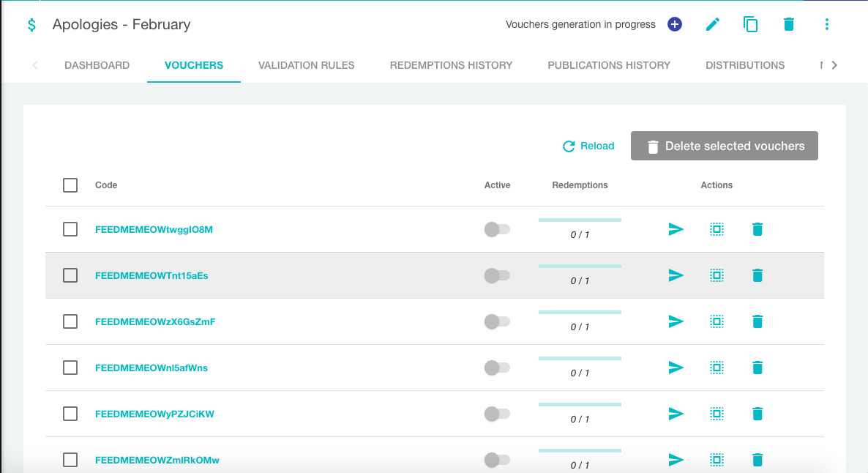Click the plus icon to add vouchers
Image resolution: width=868 pixels, height=473 pixels.
click(675, 24)
